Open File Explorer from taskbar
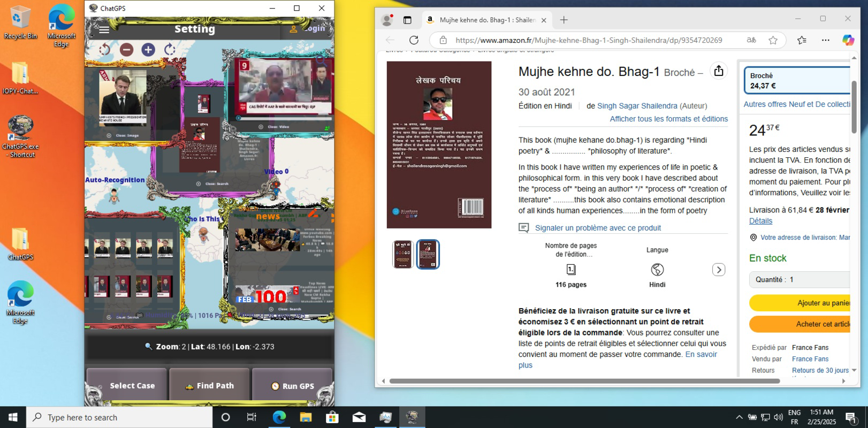Screen dimensions: 868x428 306,417
